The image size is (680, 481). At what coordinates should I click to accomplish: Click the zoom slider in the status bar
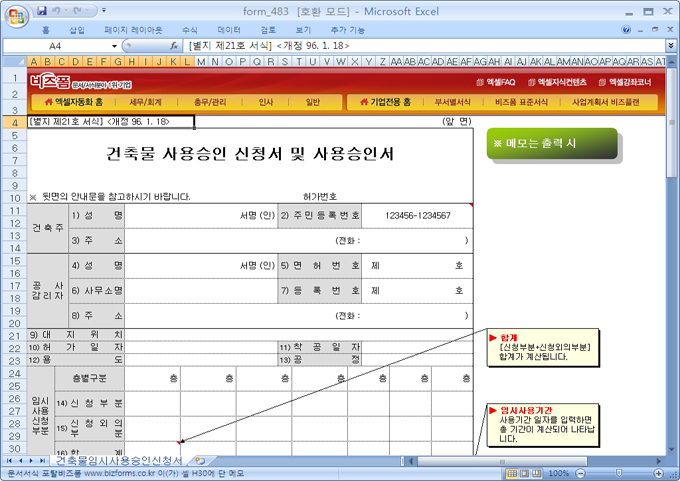619,473
